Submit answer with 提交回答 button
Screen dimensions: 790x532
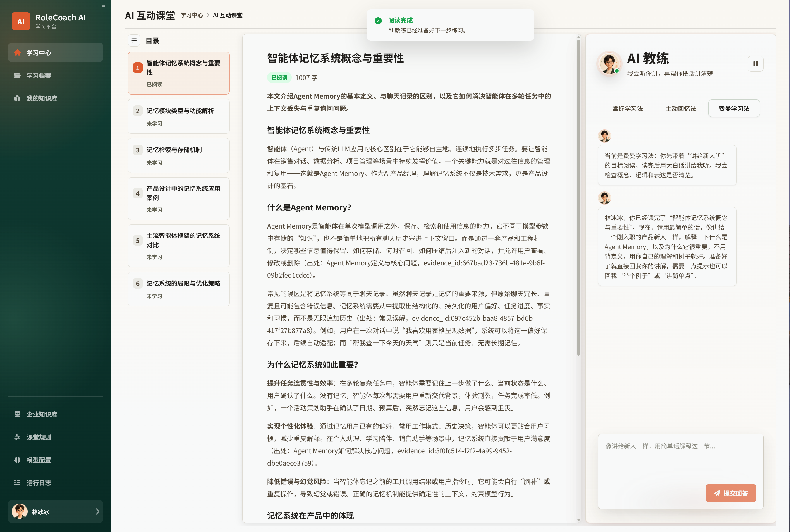pyautogui.click(x=731, y=493)
